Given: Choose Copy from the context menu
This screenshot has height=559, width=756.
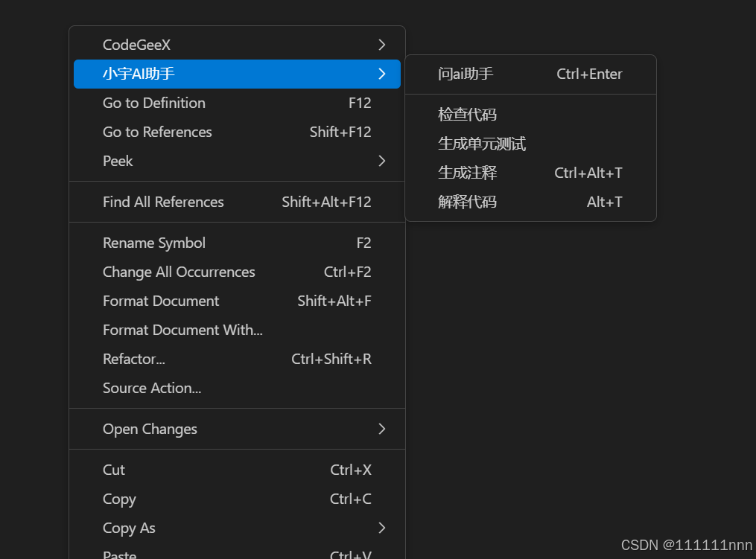Looking at the screenshot, I should [x=119, y=499].
